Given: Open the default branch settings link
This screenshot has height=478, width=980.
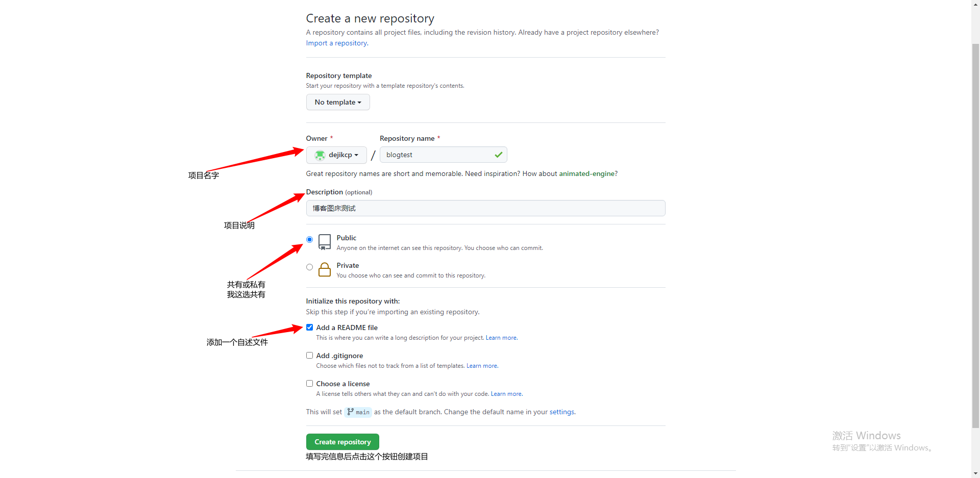Looking at the screenshot, I should [x=561, y=412].
